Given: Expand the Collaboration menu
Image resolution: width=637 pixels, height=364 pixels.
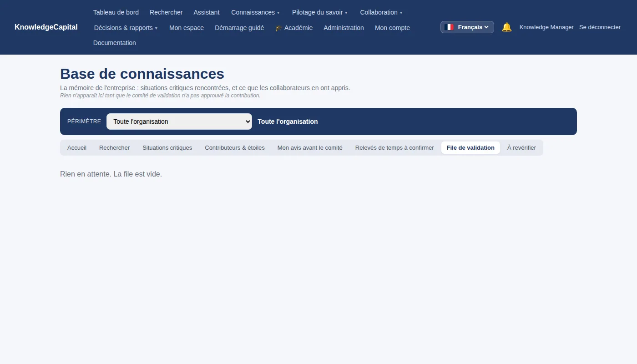Looking at the screenshot, I should coord(381,12).
